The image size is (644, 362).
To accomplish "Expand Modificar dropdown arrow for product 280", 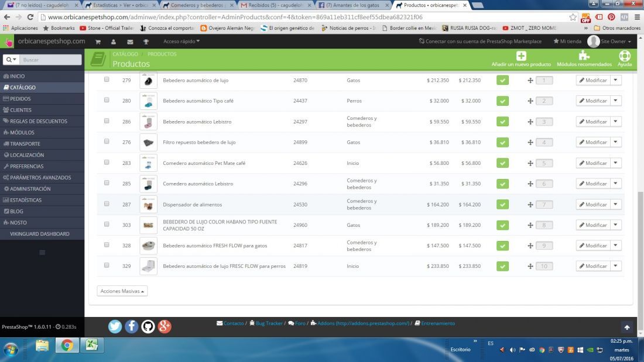I will (616, 101).
